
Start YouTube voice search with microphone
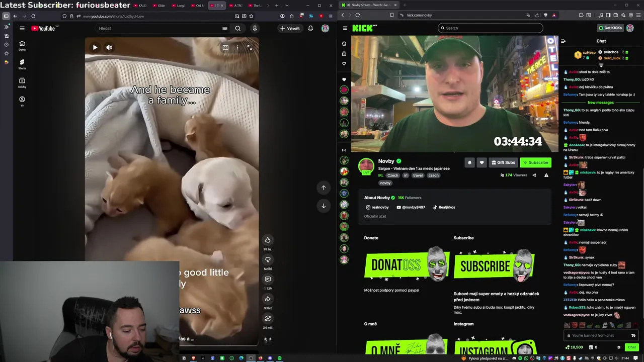click(255, 28)
